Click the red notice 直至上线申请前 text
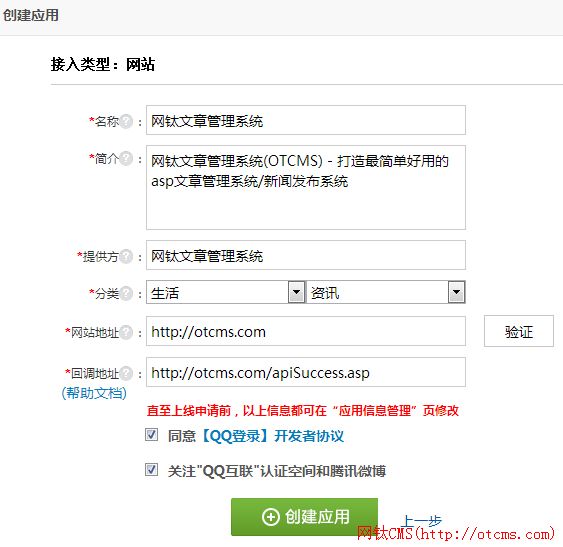This screenshot has height=547, width=563. click(x=303, y=411)
